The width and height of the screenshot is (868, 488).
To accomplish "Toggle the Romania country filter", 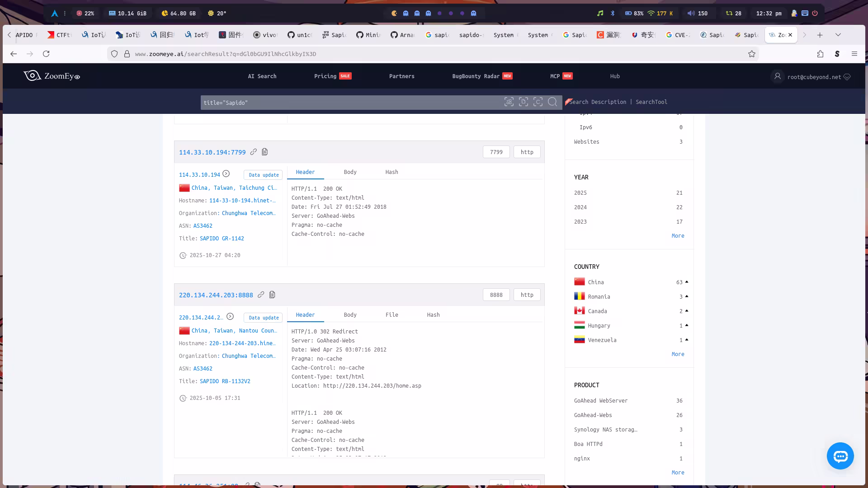I will click(599, 296).
